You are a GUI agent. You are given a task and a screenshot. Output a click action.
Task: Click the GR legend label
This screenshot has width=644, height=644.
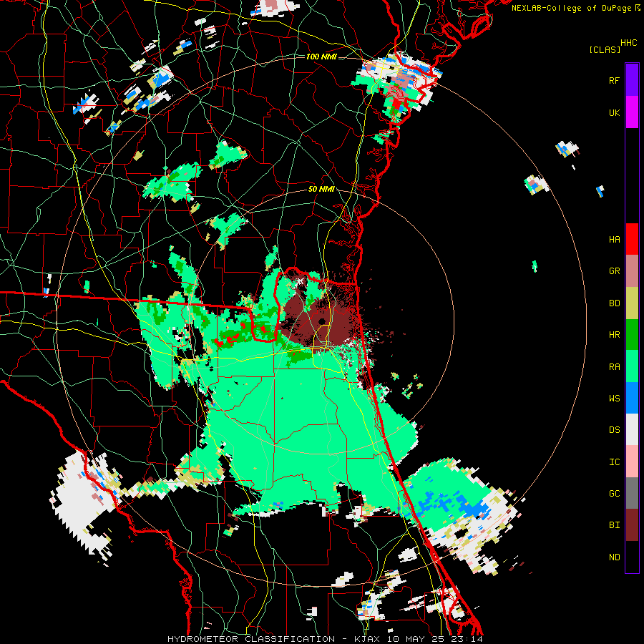pos(614,271)
